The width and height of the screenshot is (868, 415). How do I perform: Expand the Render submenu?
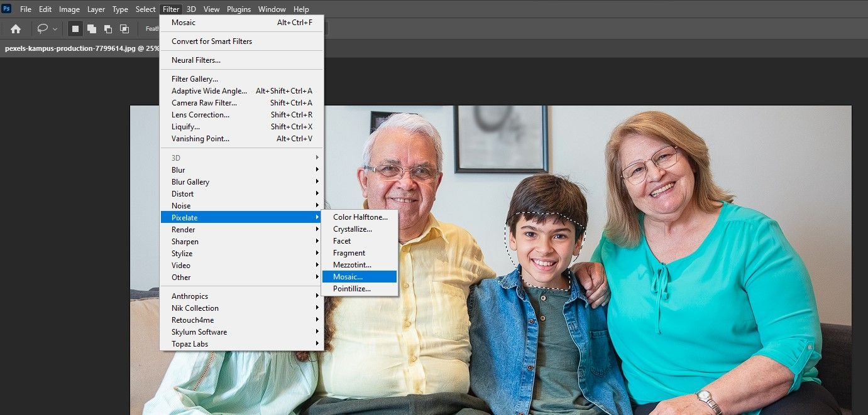[242, 230]
